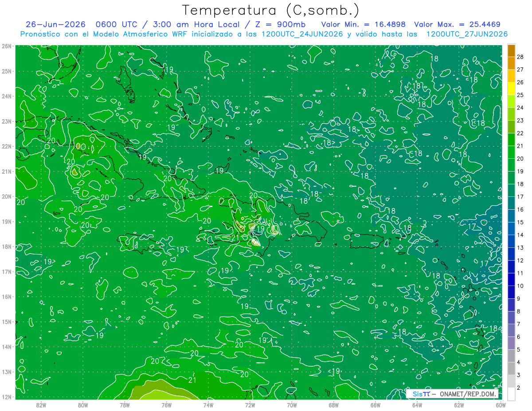532x411 pixels.
Task: Click the legend value label 9
Action: [x=519, y=299]
